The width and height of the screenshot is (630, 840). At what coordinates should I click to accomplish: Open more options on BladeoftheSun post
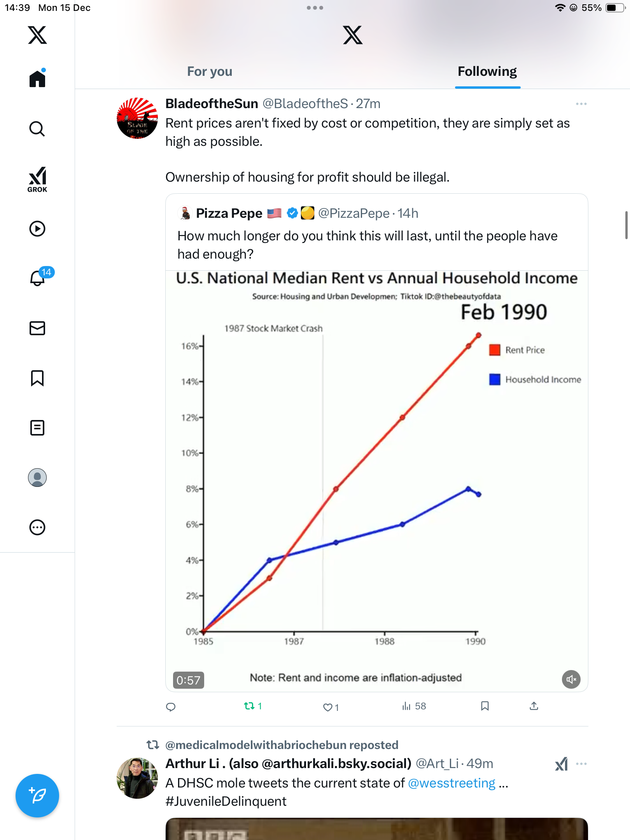coord(581,104)
